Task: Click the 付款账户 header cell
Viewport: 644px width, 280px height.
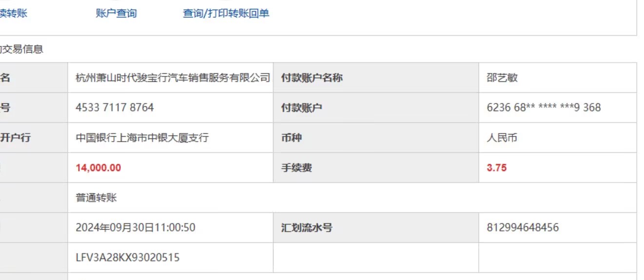Action: pyautogui.click(x=376, y=107)
